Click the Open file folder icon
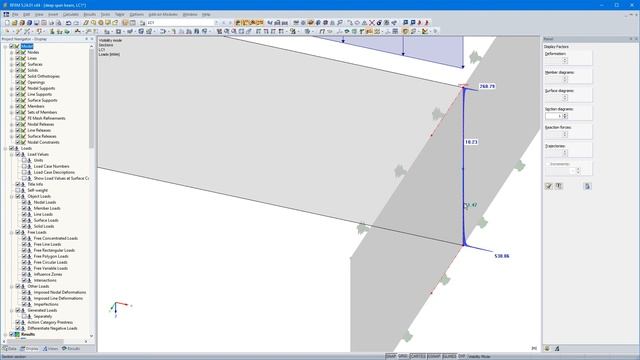This screenshot has height=360, width=640. (14, 23)
